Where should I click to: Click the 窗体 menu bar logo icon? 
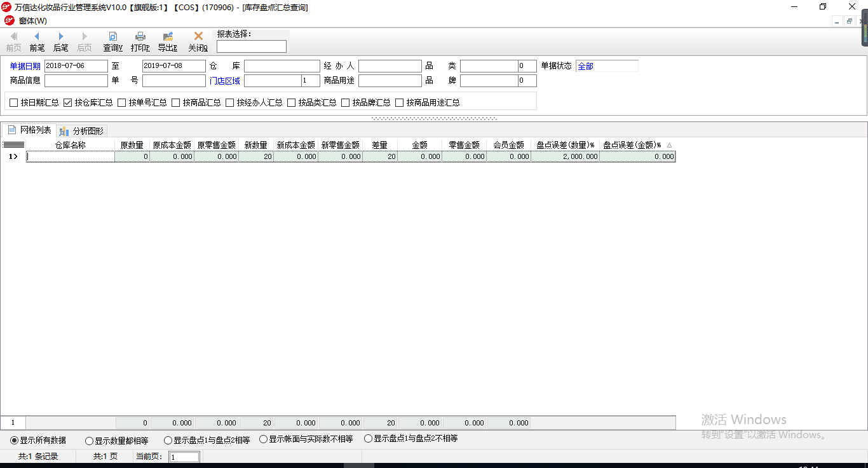(x=9, y=20)
